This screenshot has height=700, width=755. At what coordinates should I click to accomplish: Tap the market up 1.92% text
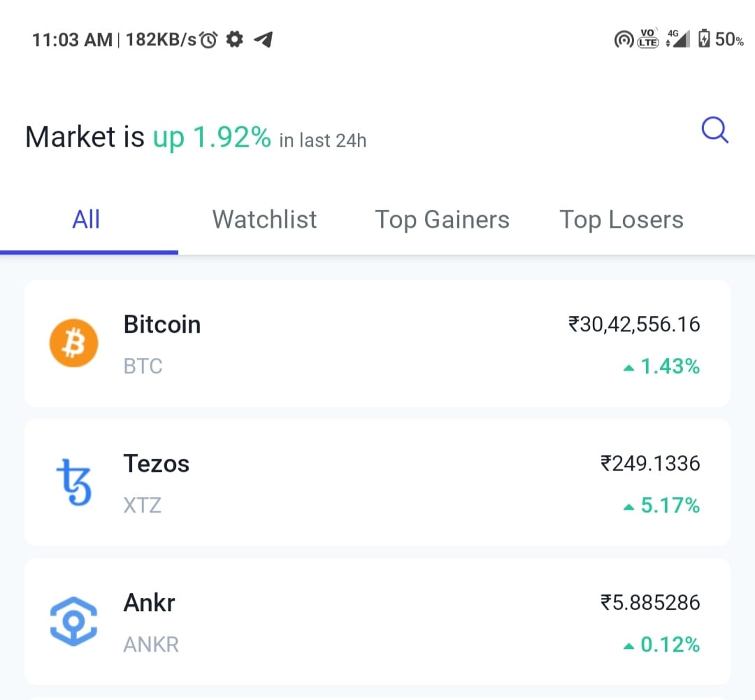[212, 137]
